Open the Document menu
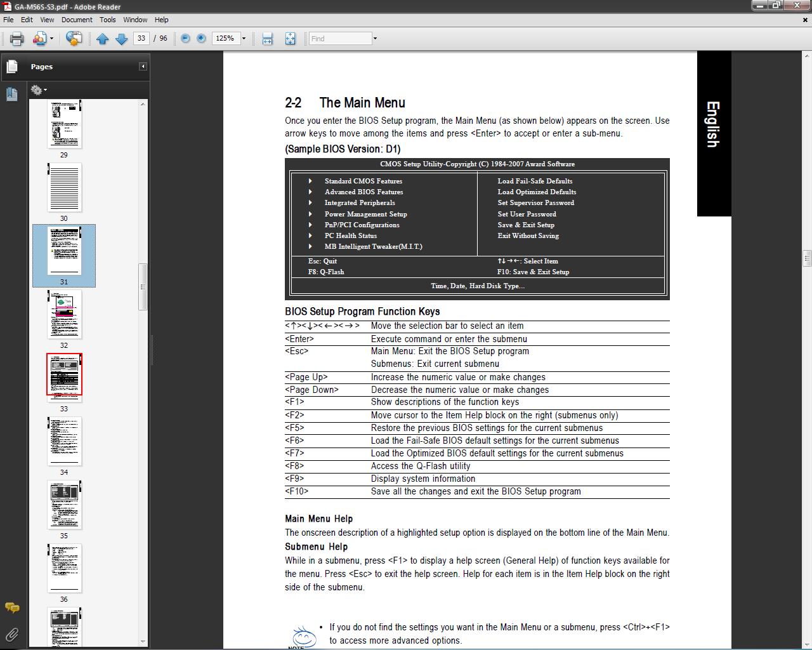This screenshot has height=650, width=812. [77, 20]
